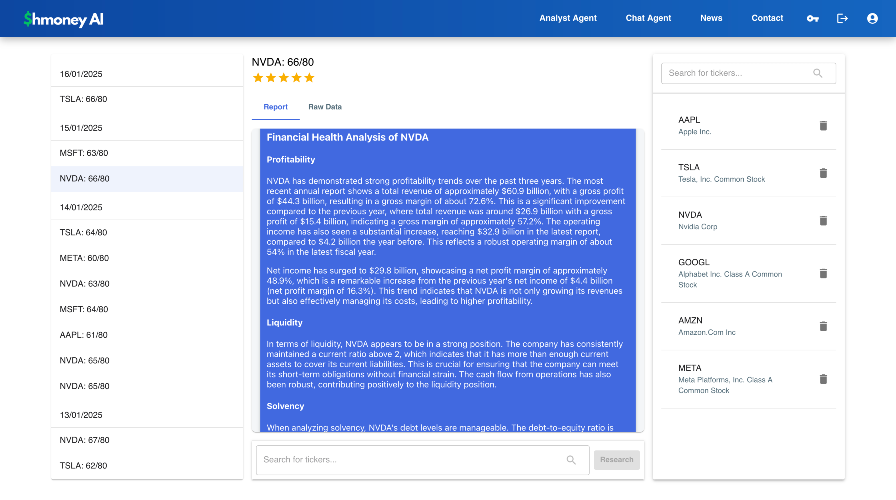Screen dimensions: 896x500
Task: Click the Liquidity section heading
Action: [285, 323]
